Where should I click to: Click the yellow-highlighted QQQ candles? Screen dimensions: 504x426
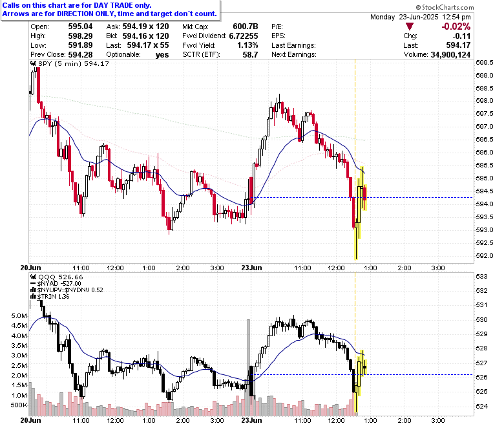pos(361,381)
